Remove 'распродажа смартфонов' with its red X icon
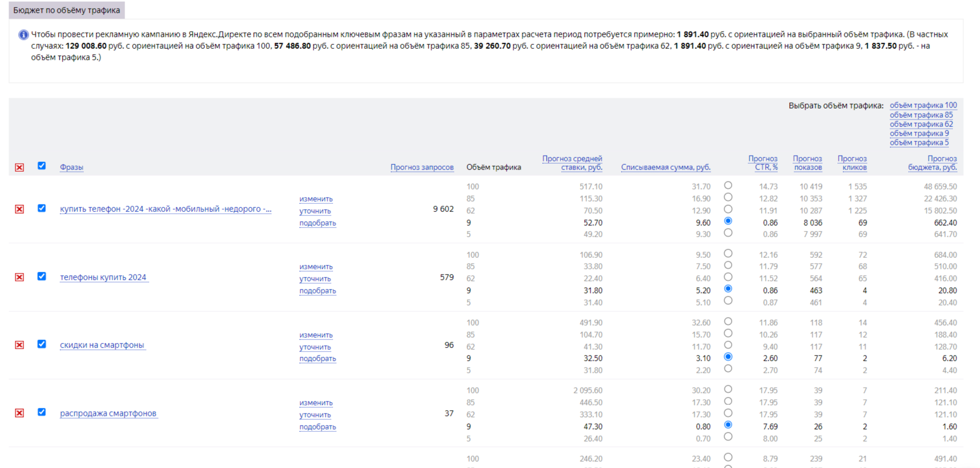 (20, 413)
